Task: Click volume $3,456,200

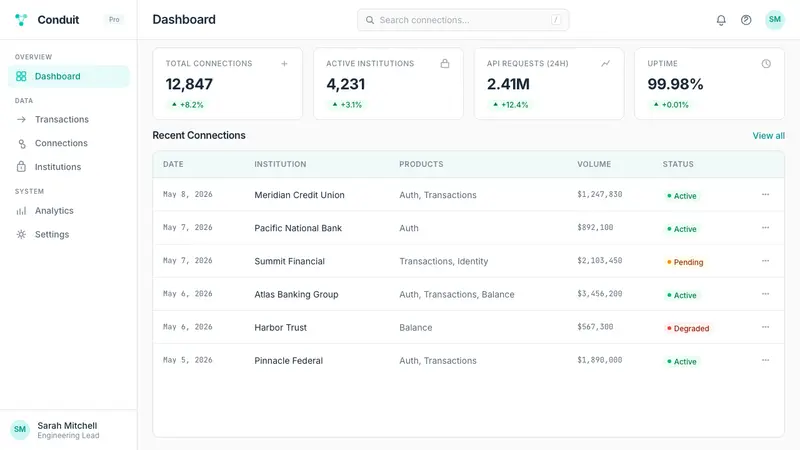Action: pyautogui.click(x=599, y=294)
